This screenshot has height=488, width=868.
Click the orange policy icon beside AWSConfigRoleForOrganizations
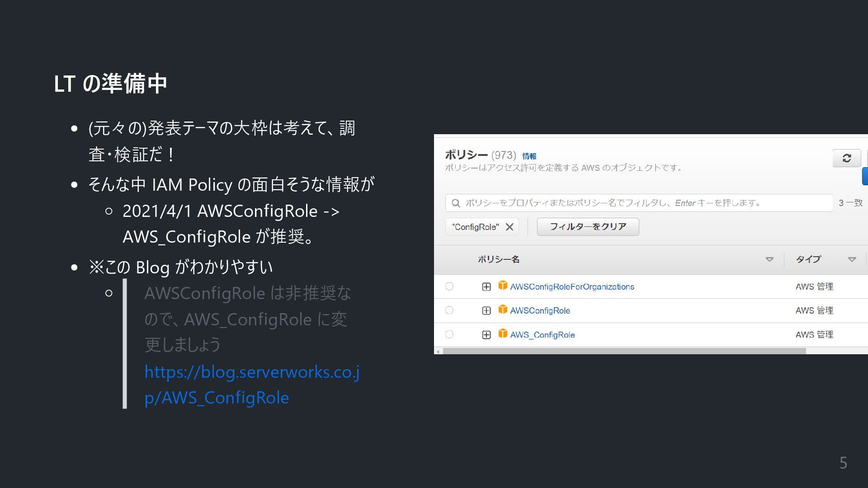click(x=502, y=286)
